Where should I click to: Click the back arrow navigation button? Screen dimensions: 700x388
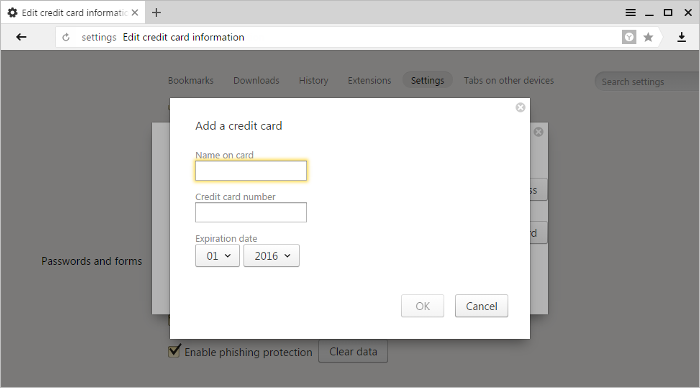(x=21, y=37)
